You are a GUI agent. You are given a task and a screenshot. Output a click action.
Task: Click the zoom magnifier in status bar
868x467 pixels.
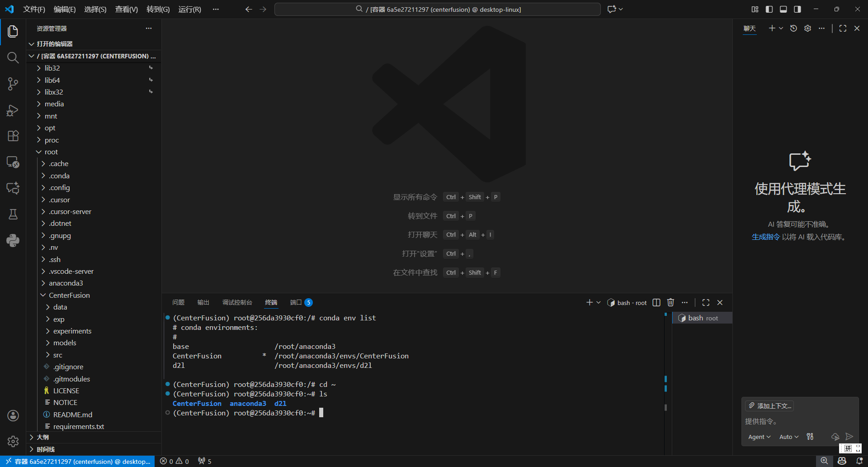pos(825,461)
